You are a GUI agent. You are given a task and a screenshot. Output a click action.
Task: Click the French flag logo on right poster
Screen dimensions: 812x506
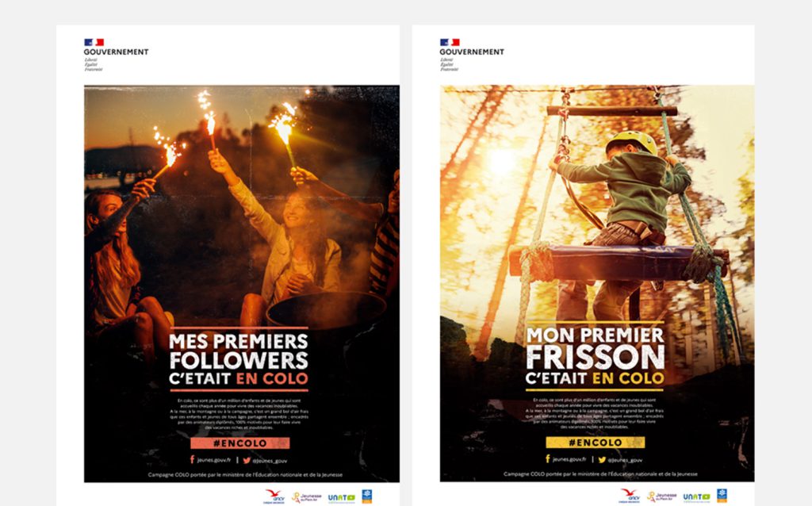[x=450, y=42]
